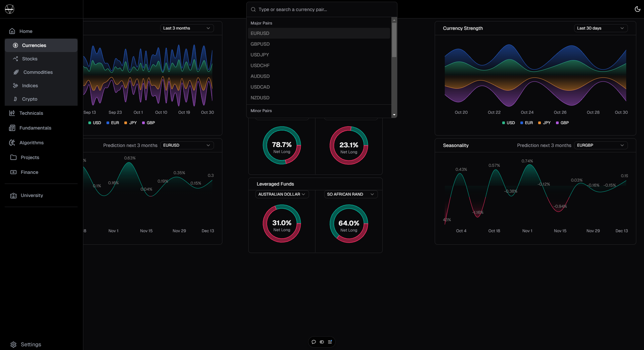Navigate to Technicals in the sidebar

(x=31, y=113)
